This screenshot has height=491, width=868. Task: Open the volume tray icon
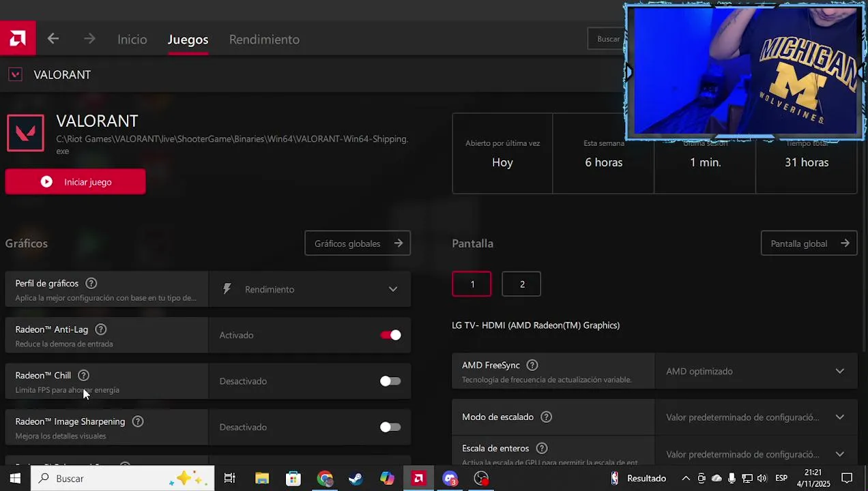762,478
